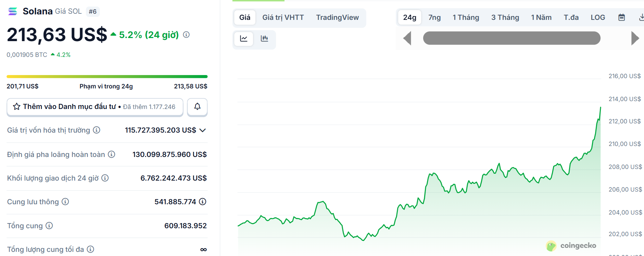Show info for Định giá pha loãng hoàn toàn
Image resolution: width=644 pixels, height=256 pixels.
point(112,154)
